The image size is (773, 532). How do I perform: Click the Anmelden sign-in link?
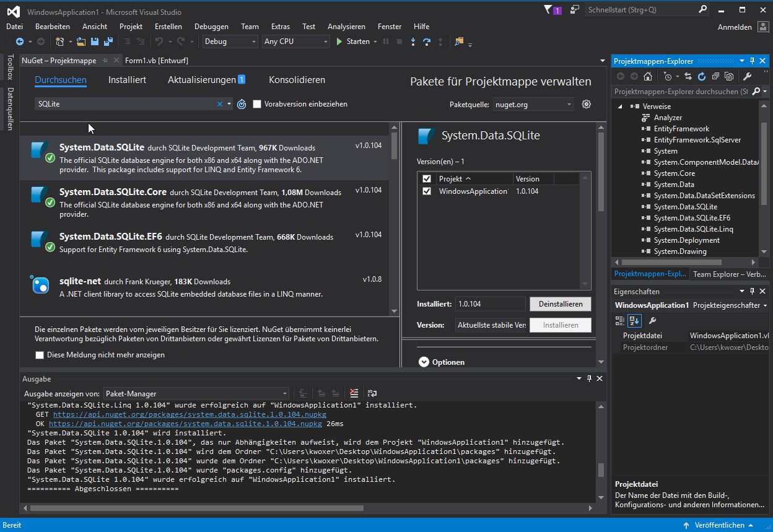pyautogui.click(x=735, y=27)
